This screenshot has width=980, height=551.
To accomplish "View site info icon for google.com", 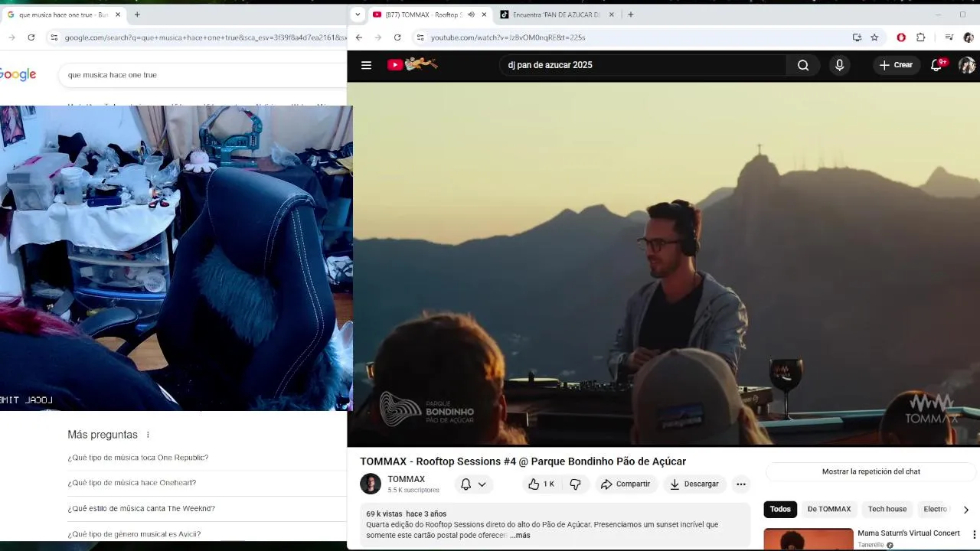I will click(x=54, y=37).
